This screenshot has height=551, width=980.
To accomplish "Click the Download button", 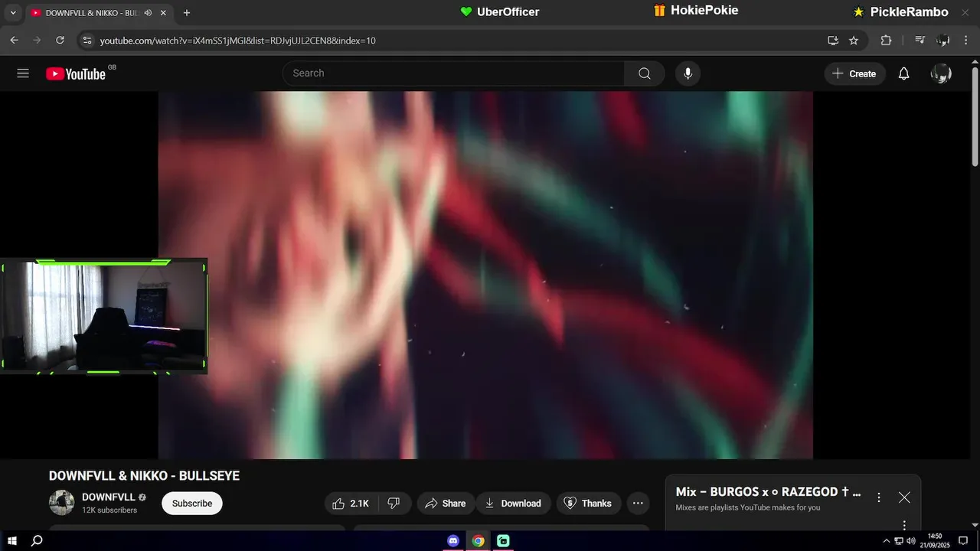I will [514, 504].
